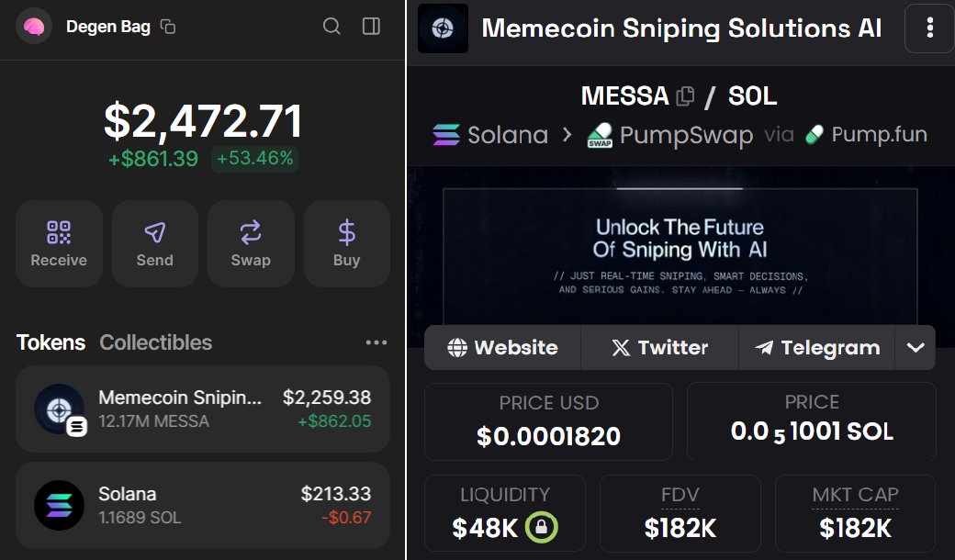Toggle the side panel layout icon
955x560 pixels.
[x=371, y=27]
